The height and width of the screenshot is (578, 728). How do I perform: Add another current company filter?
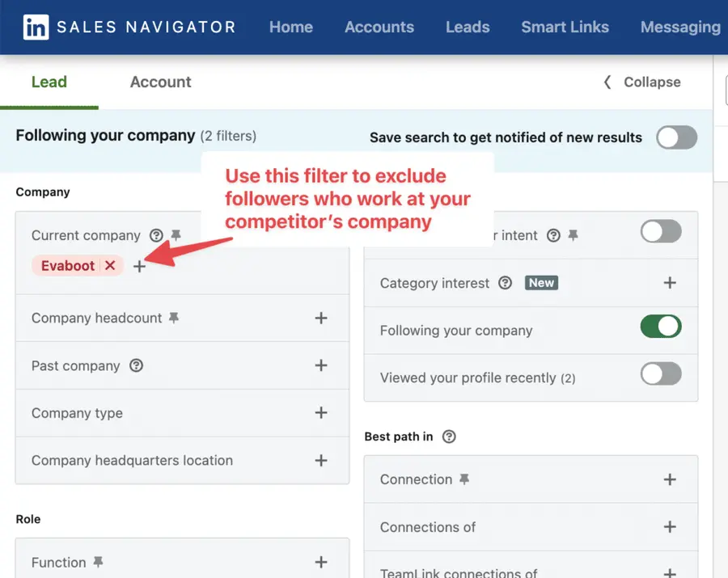point(139,265)
